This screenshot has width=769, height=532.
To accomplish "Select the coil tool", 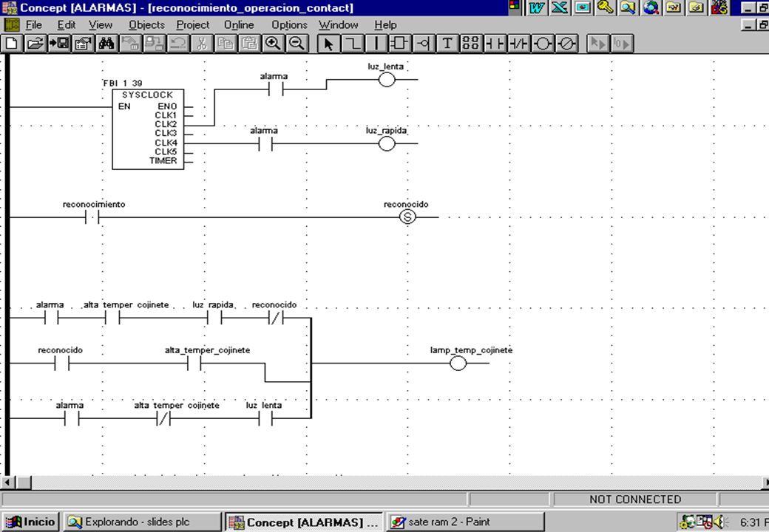I will [542, 44].
